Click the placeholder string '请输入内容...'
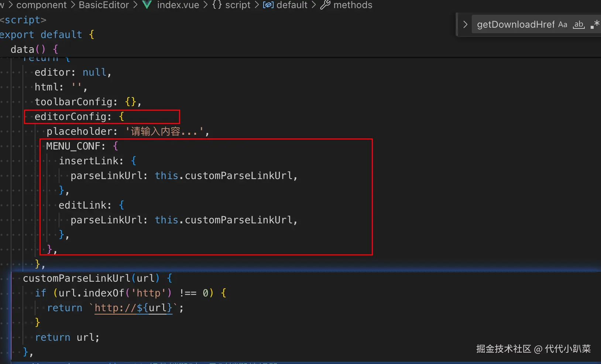 click(165, 131)
